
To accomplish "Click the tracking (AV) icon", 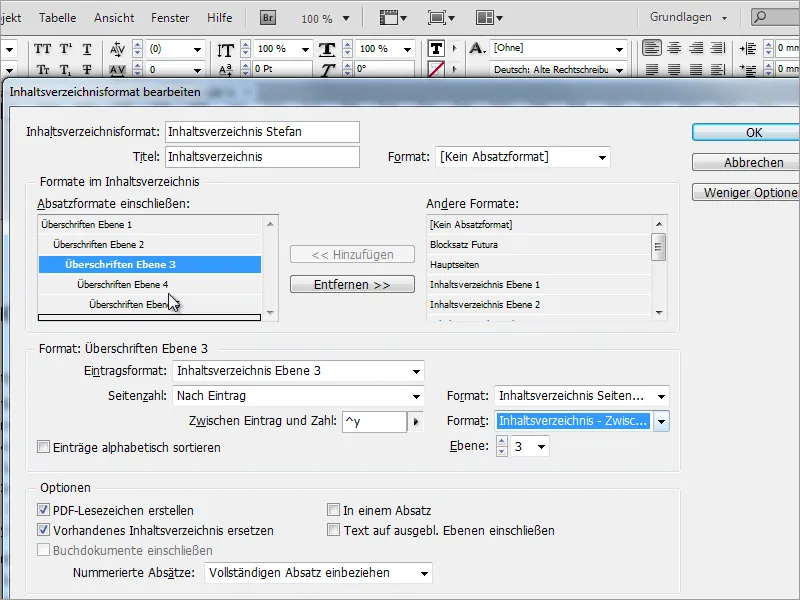I will pos(117,70).
